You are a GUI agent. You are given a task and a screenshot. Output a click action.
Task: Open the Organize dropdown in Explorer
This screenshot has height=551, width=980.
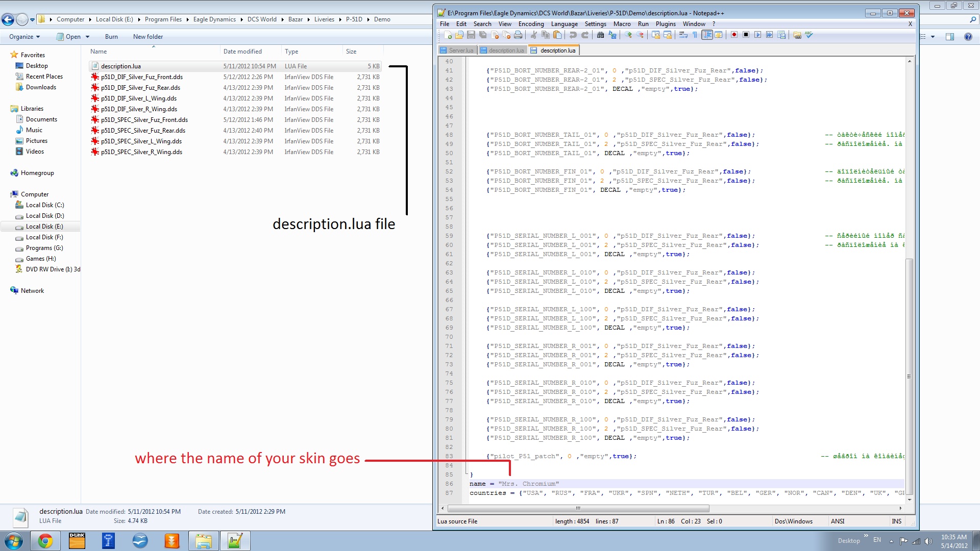[24, 37]
